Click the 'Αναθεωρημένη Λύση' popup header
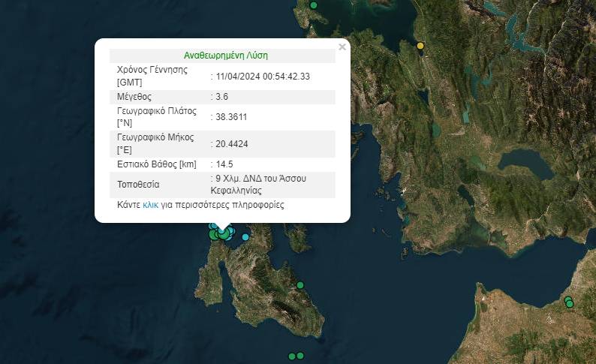 tap(225, 56)
